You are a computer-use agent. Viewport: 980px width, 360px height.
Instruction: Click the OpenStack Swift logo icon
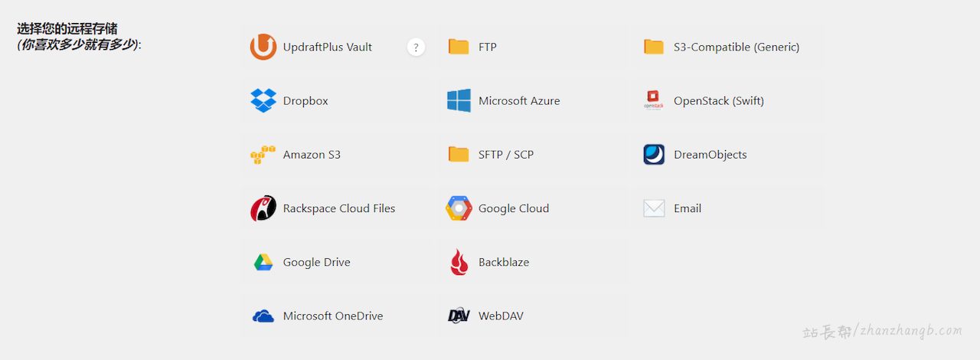(654, 100)
